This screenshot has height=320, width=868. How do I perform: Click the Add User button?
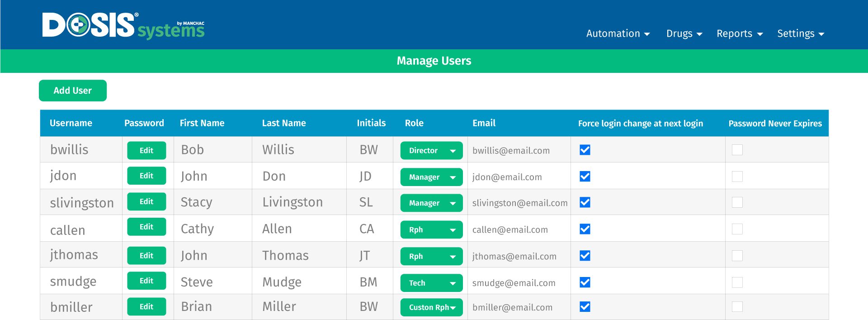tap(73, 91)
